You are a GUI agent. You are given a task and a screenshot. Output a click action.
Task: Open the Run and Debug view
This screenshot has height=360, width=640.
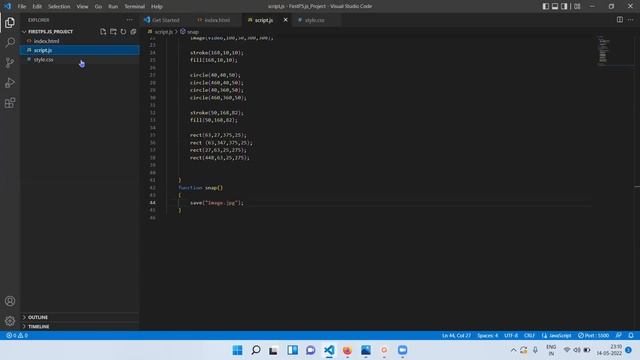pyautogui.click(x=10, y=82)
